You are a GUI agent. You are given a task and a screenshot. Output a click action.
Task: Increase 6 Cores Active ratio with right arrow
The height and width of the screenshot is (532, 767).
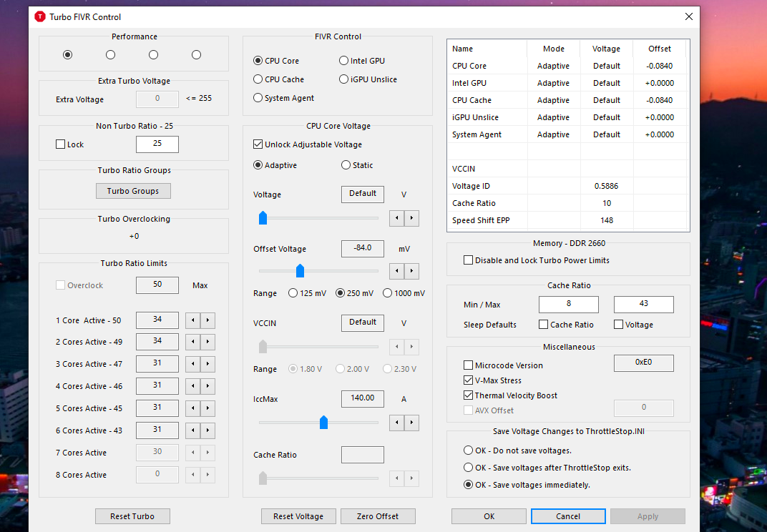click(208, 430)
